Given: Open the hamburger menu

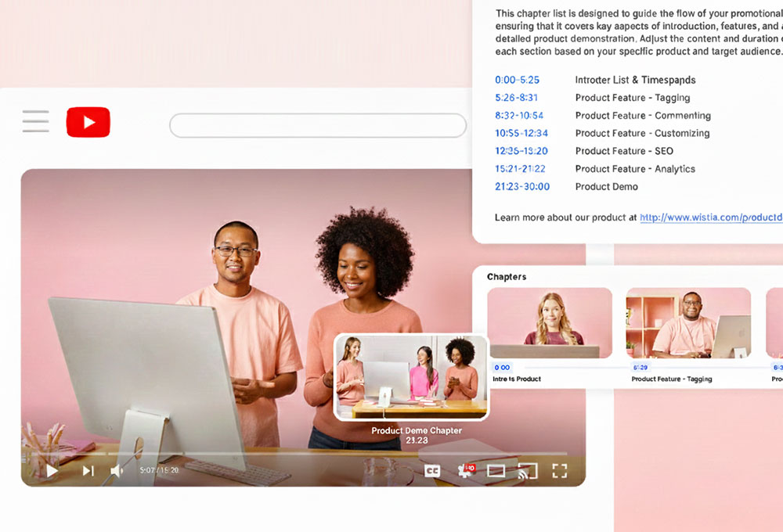Looking at the screenshot, I should coord(35,121).
